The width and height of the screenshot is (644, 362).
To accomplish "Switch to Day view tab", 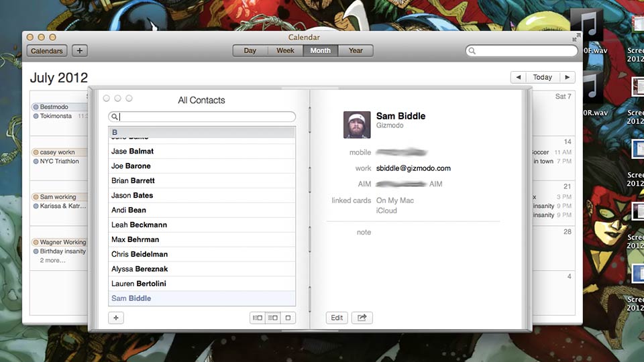I will click(250, 51).
